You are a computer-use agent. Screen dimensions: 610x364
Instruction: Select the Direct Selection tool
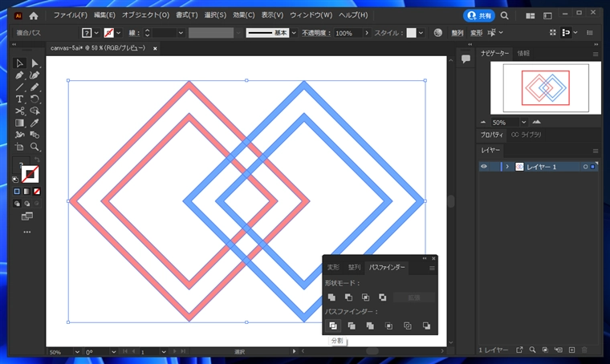[35, 63]
